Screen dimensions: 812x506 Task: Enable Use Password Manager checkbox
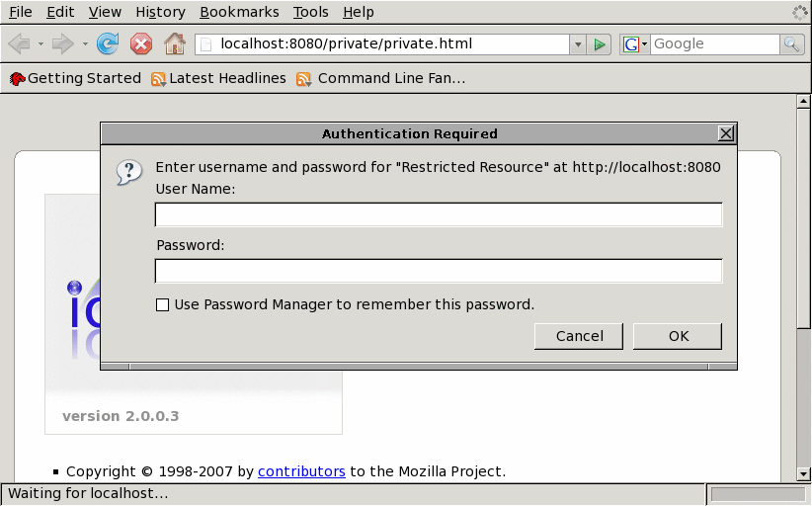163,305
